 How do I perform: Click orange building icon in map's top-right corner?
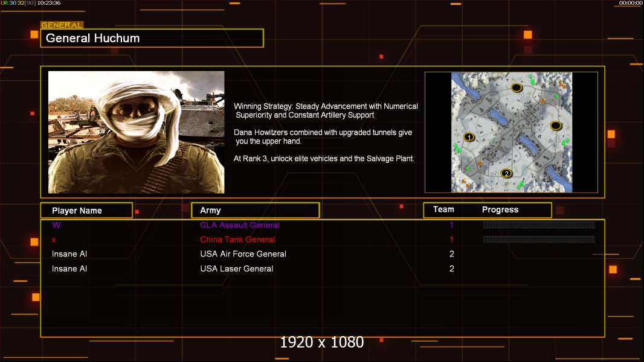click(562, 85)
